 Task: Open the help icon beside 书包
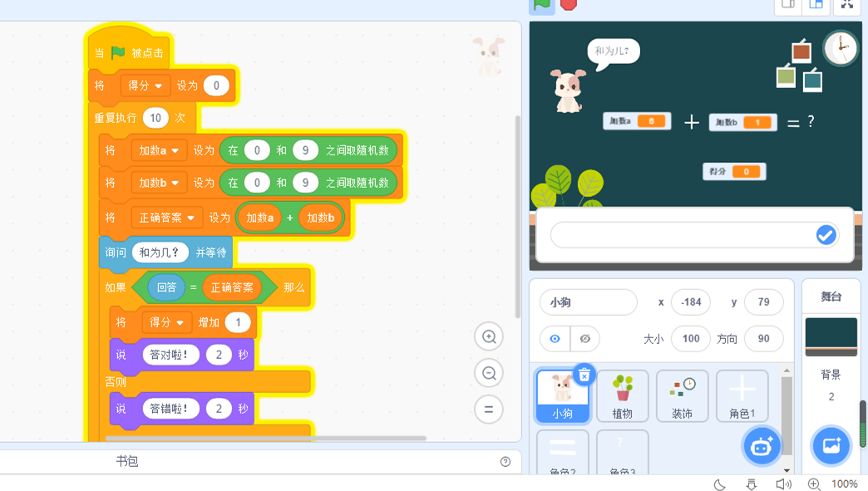[506, 462]
